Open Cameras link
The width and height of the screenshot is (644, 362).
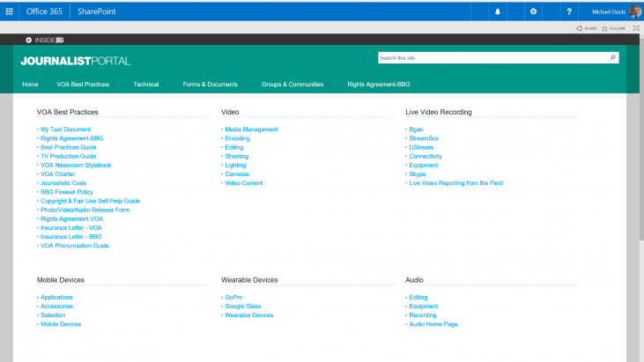point(237,174)
